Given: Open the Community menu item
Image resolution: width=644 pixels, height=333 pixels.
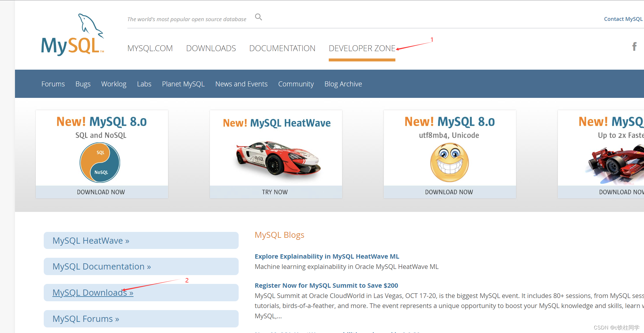Looking at the screenshot, I should point(296,84).
